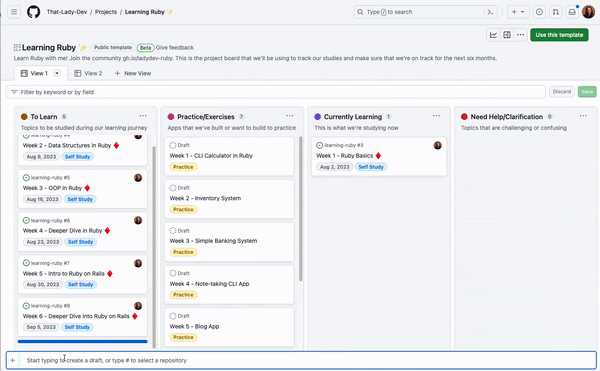This screenshot has height=371, width=600.
Task: Click draft icon on Week 3 - Simple Banking System
Action: point(173,231)
